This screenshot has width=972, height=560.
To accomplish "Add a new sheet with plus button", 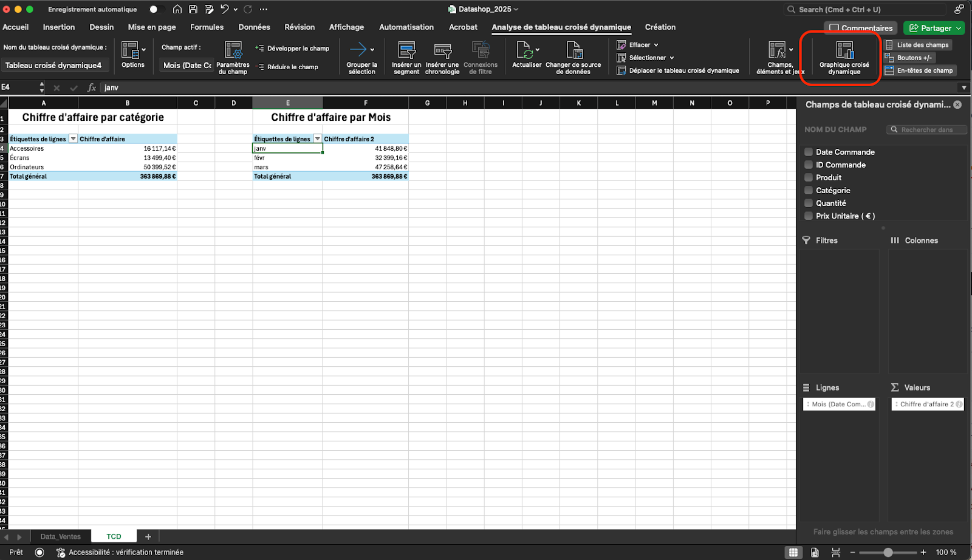I will (148, 536).
